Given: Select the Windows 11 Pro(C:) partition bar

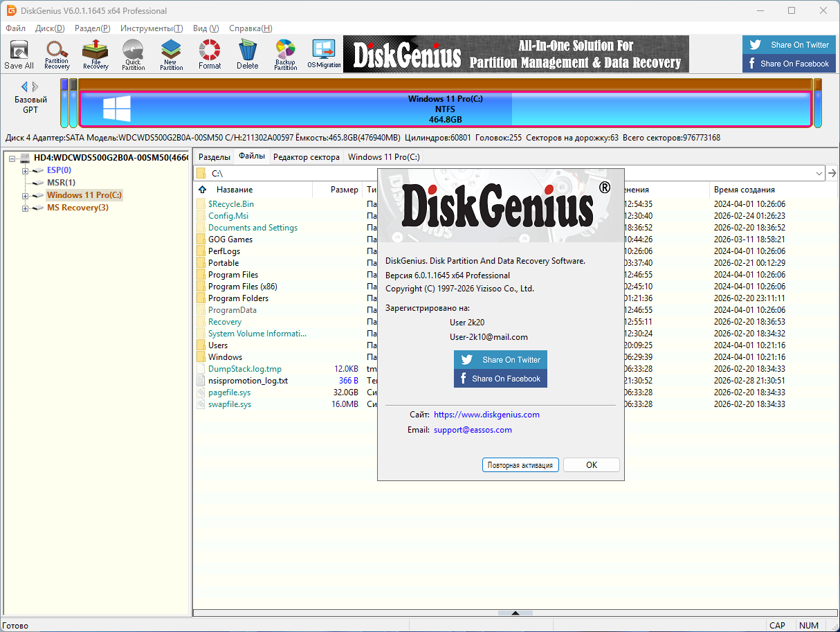Looking at the screenshot, I should coord(445,109).
